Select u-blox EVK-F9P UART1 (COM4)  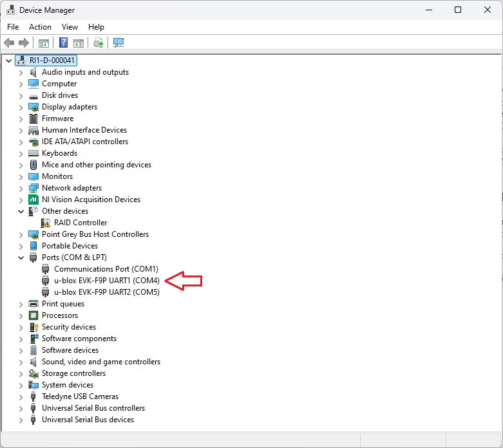pos(106,281)
